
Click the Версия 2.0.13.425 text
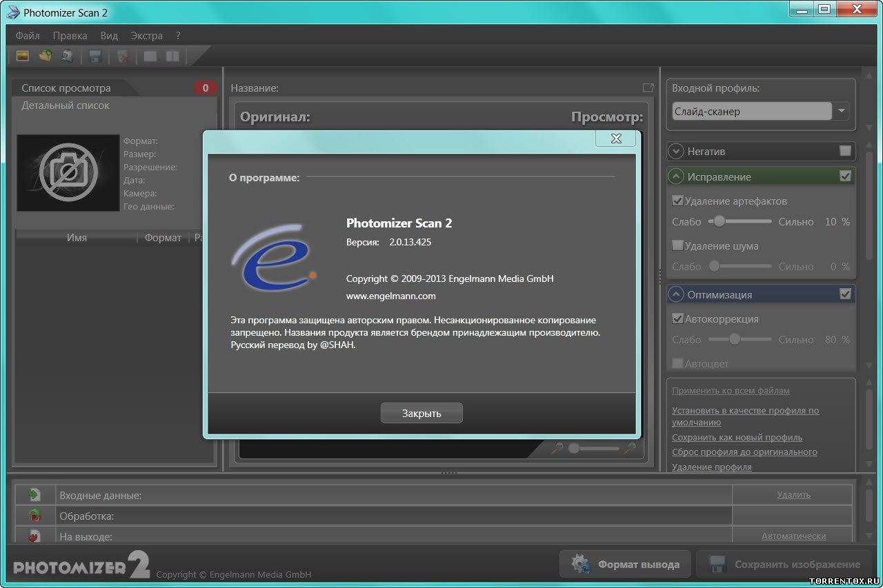tap(388, 242)
